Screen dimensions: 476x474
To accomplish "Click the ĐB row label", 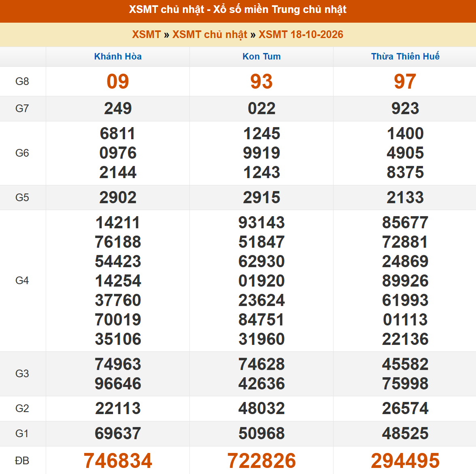I will tap(22, 461).
